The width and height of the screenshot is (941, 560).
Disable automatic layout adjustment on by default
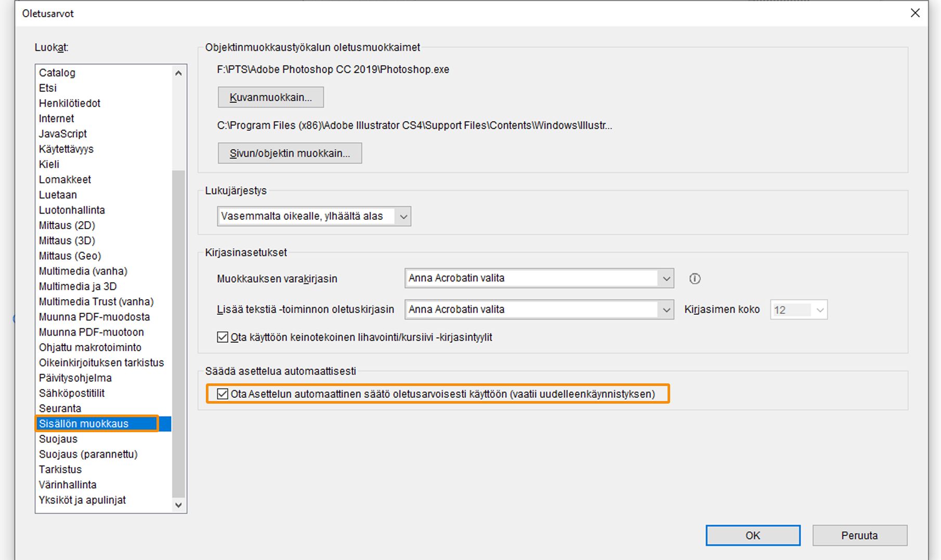(223, 394)
